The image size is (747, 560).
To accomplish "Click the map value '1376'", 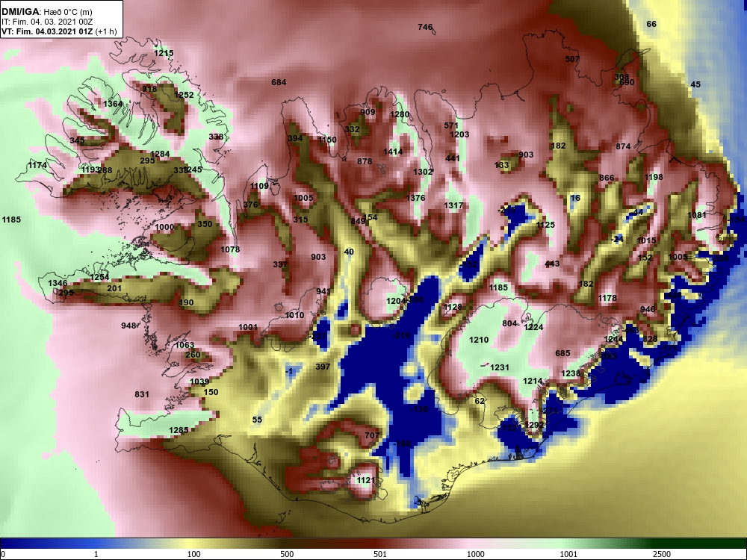I will coord(415,198).
